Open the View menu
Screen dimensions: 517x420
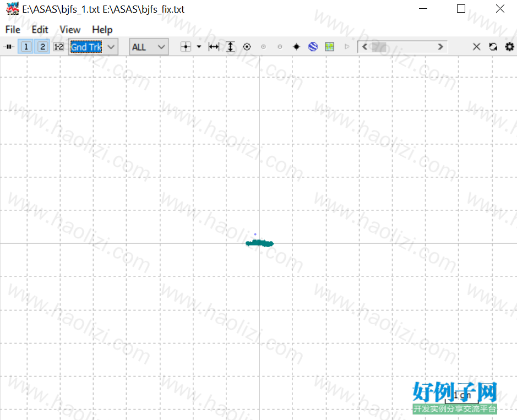pyautogui.click(x=70, y=30)
